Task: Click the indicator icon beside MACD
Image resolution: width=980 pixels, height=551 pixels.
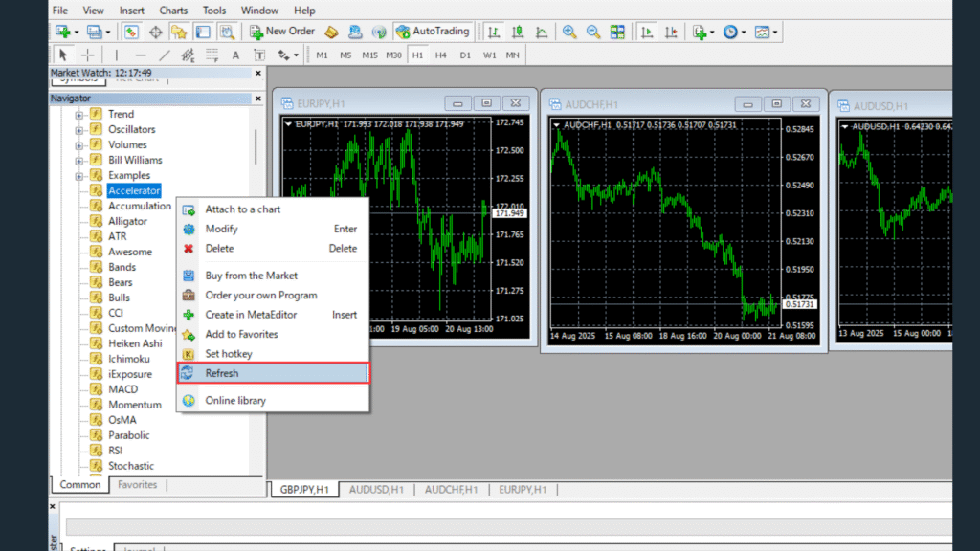Action: 96,389
